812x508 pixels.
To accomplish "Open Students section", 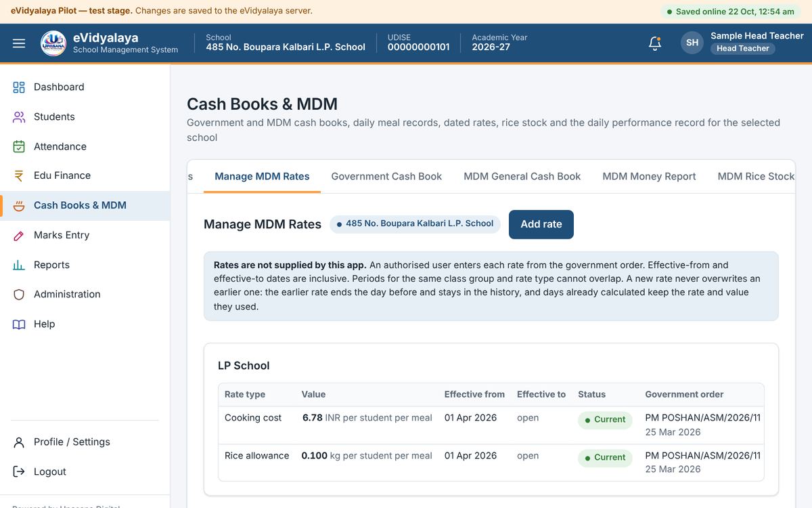I will pos(85,117).
